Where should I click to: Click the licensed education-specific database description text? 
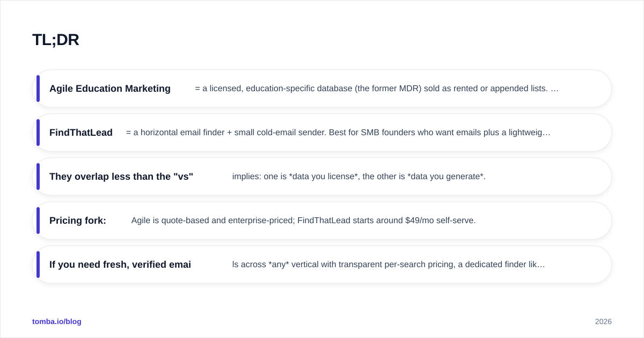pyautogui.click(x=377, y=89)
